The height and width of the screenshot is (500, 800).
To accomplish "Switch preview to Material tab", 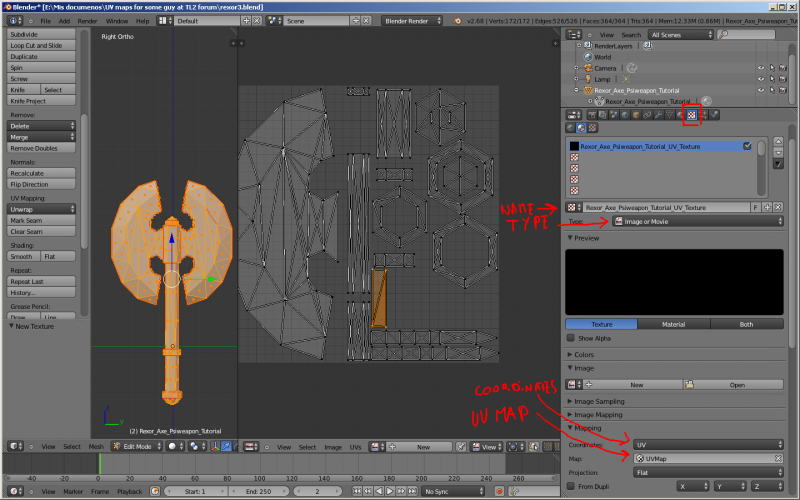I will pos(673,324).
